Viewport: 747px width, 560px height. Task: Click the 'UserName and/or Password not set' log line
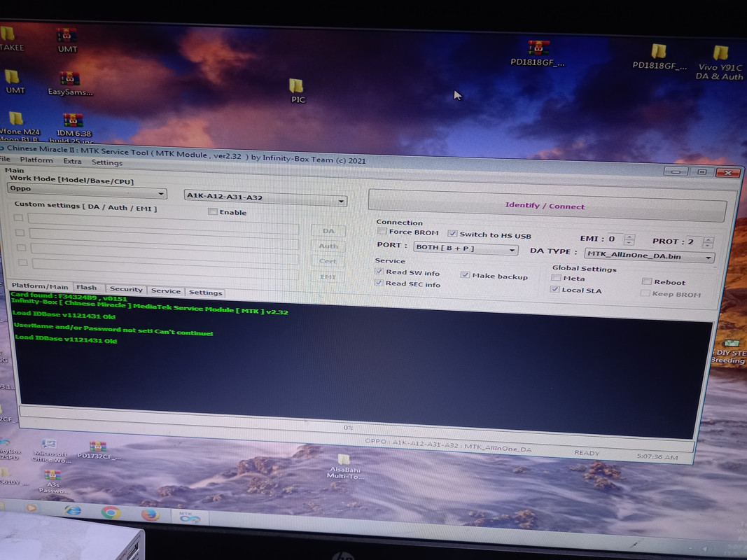113,329
